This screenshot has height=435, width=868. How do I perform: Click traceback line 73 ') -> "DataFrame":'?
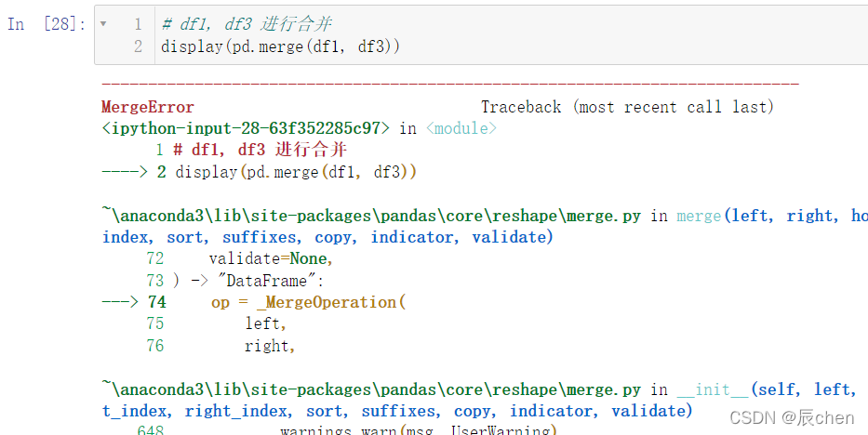[x=234, y=281]
